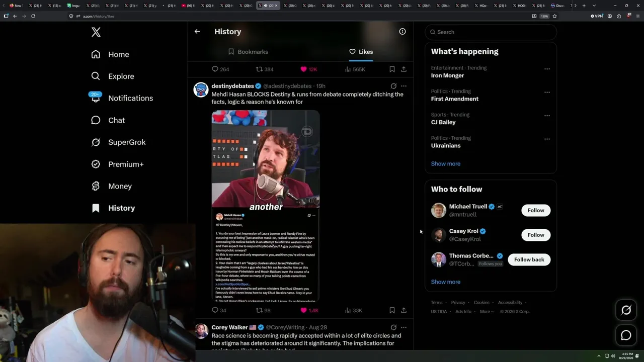Open more options for Ukrainians trend

(547, 139)
